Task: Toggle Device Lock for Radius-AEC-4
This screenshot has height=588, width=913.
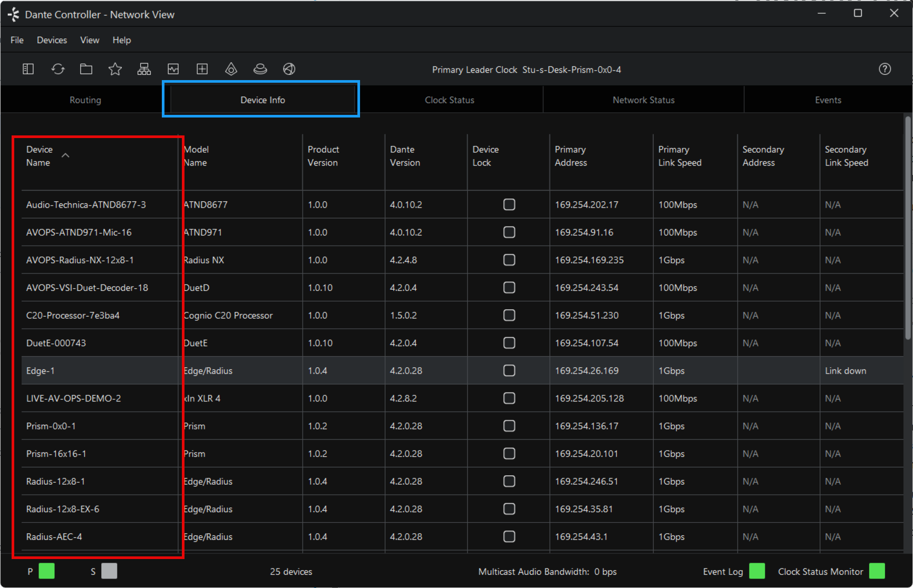Action: coord(509,536)
